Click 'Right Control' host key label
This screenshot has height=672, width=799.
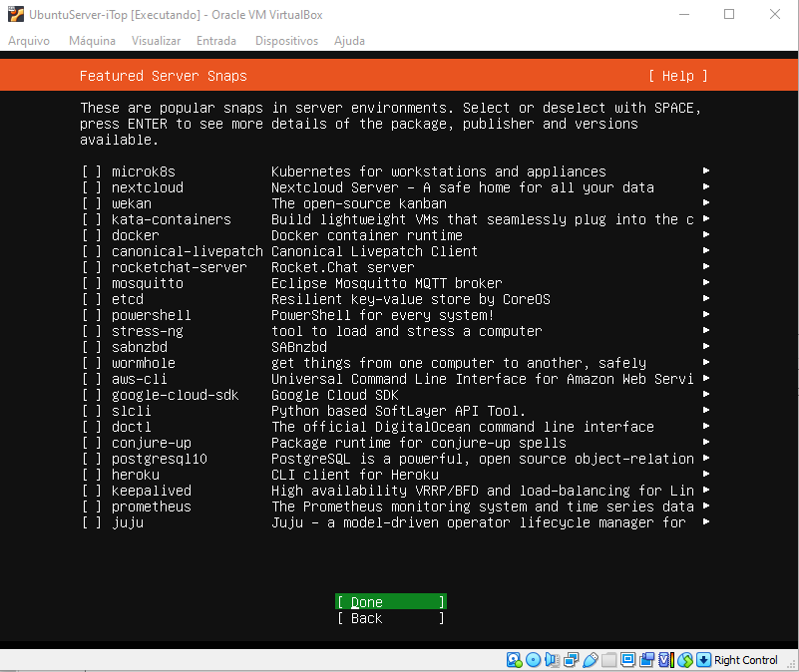(746, 660)
